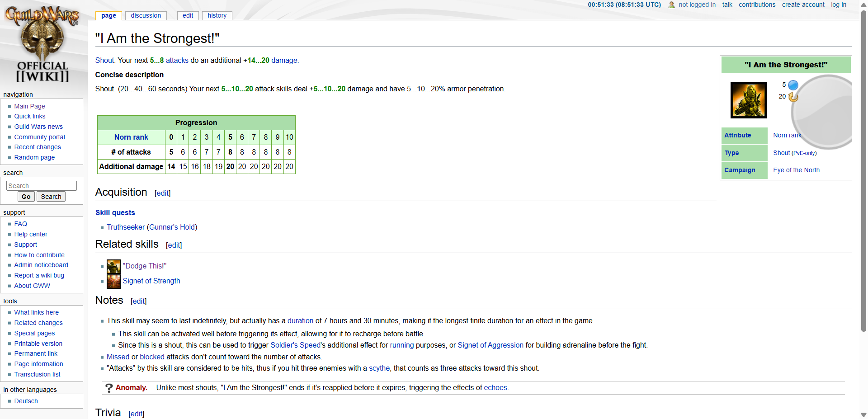Click the blue energy cost icon
The height and width of the screenshot is (419, 868).
coord(793,85)
